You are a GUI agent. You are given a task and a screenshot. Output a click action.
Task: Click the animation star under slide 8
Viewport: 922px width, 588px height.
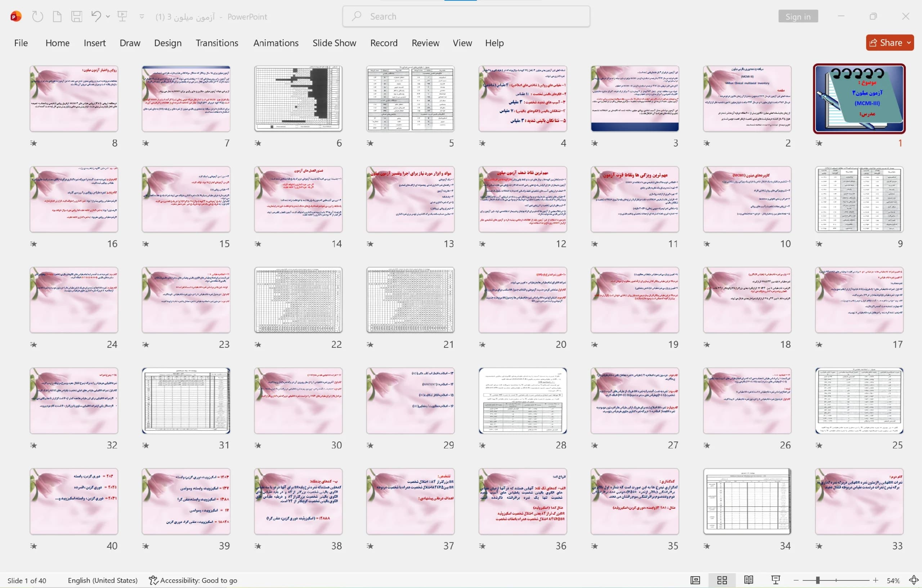pos(34,143)
